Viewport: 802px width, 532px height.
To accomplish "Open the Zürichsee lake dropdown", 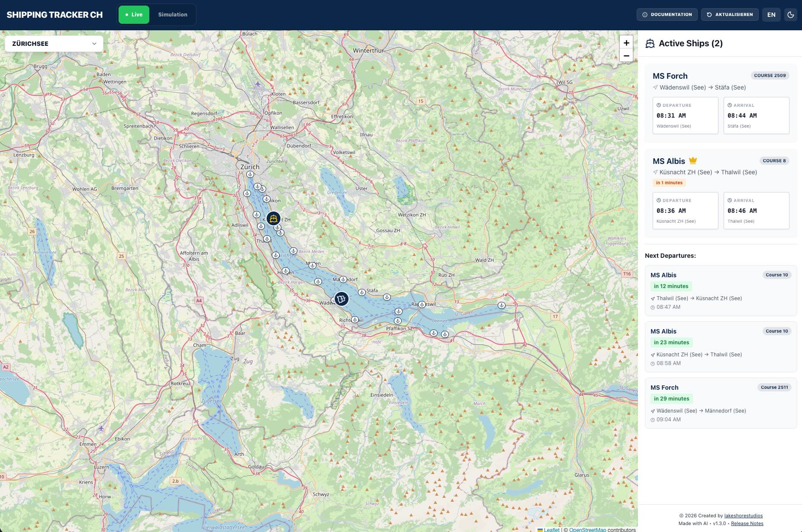I will pyautogui.click(x=54, y=44).
